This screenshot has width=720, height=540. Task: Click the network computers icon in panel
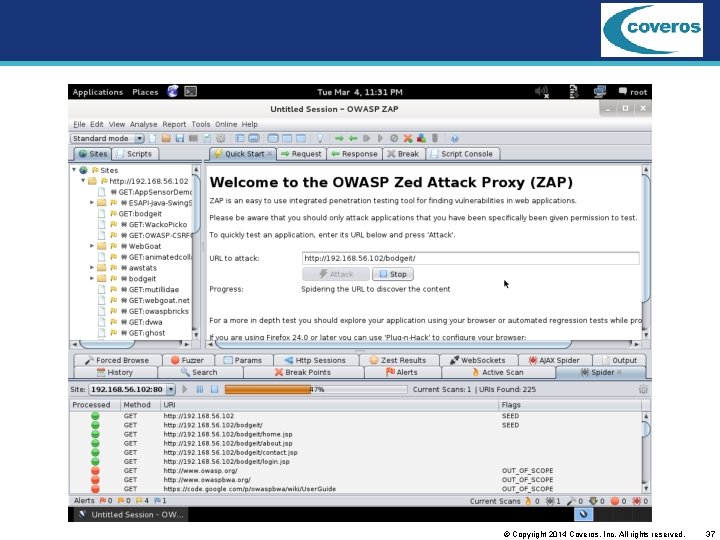click(600, 91)
